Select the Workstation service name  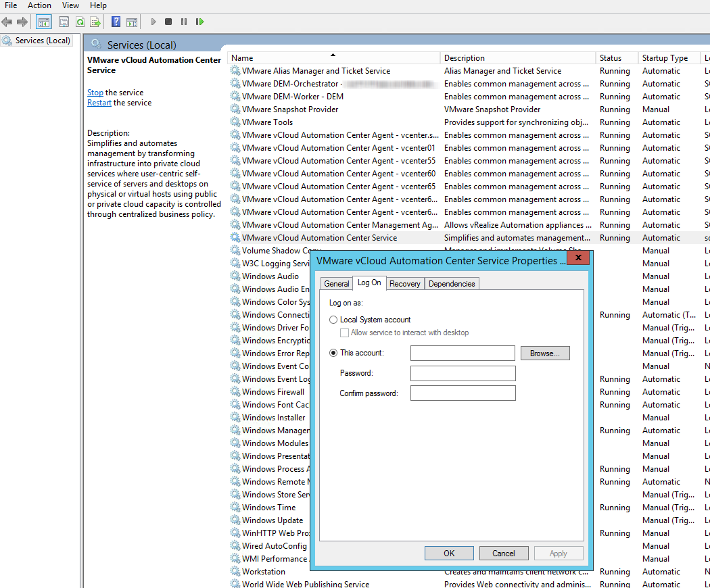coord(264,572)
